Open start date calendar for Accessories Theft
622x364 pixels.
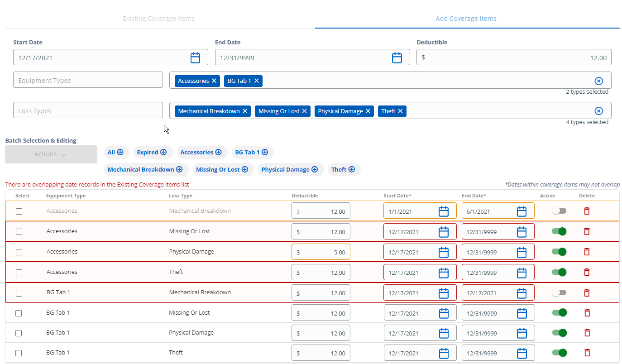pos(444,273)
